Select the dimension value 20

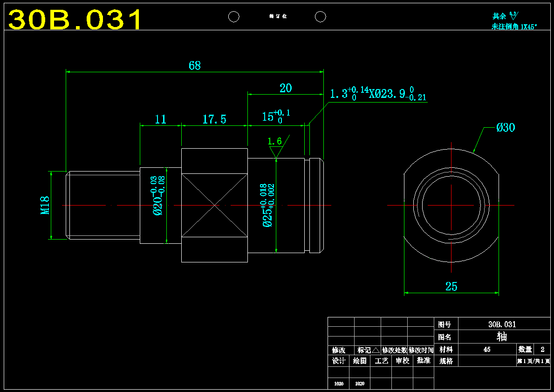(x=286, y=88)
